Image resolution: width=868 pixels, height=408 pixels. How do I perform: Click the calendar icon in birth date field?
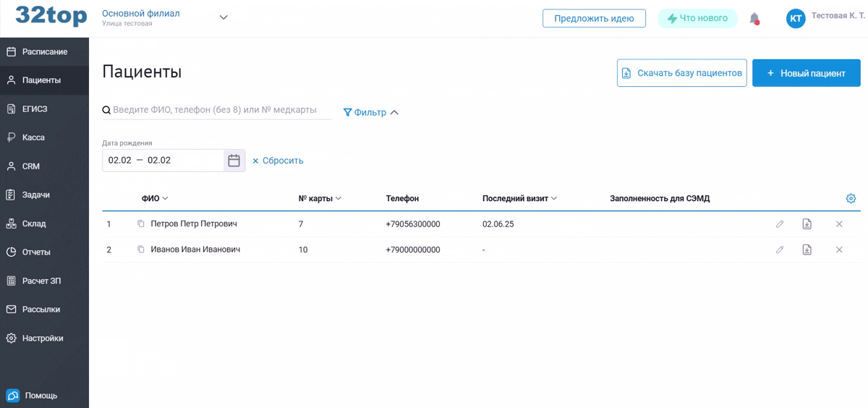(x=234, y=161)
